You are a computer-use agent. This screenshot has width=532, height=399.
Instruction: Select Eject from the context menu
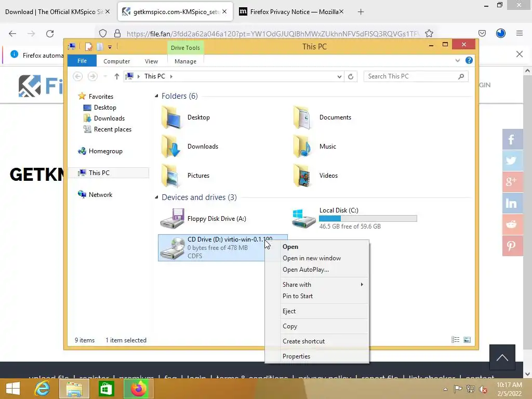289,311
